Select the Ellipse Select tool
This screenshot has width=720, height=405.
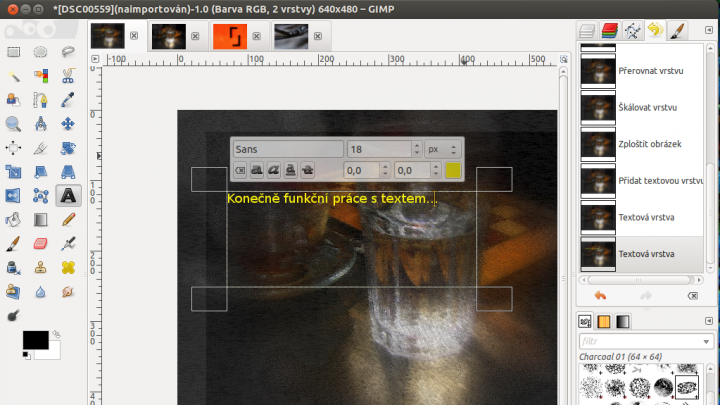(40, 52)
